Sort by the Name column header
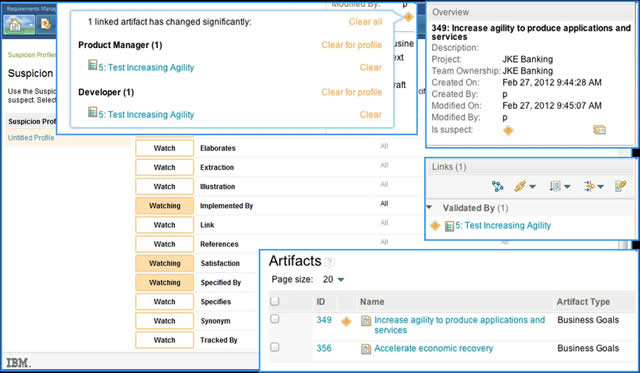The height and width of the screenshot is (373, 640). tap(372, 302)
